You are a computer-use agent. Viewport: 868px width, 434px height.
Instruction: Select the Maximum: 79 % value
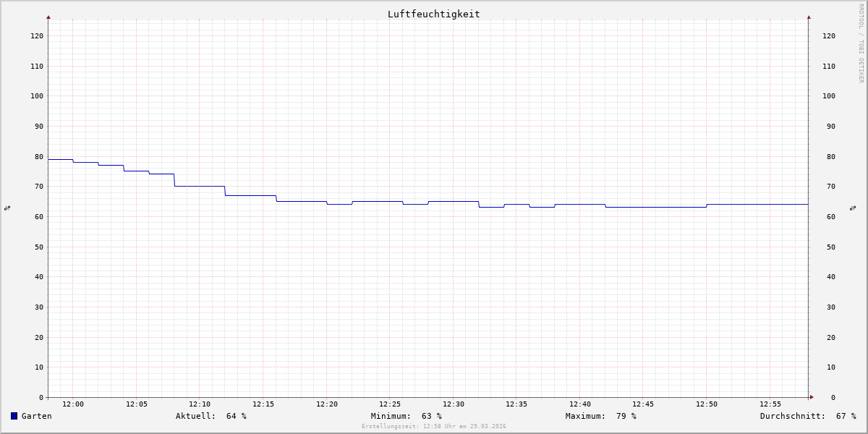pos(601,416)
